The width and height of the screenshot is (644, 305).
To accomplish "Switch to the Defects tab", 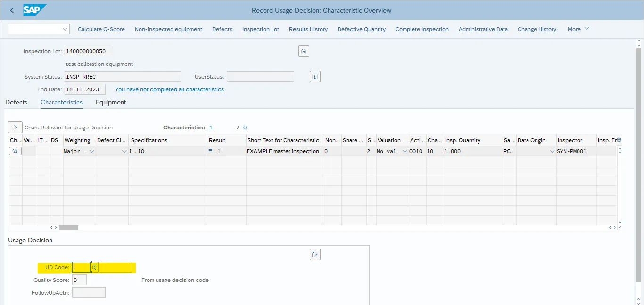I will (x=16, y=102).
